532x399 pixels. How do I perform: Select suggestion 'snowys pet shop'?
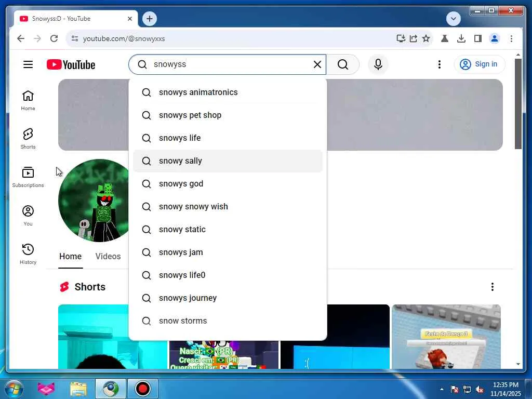coord(228,115)
